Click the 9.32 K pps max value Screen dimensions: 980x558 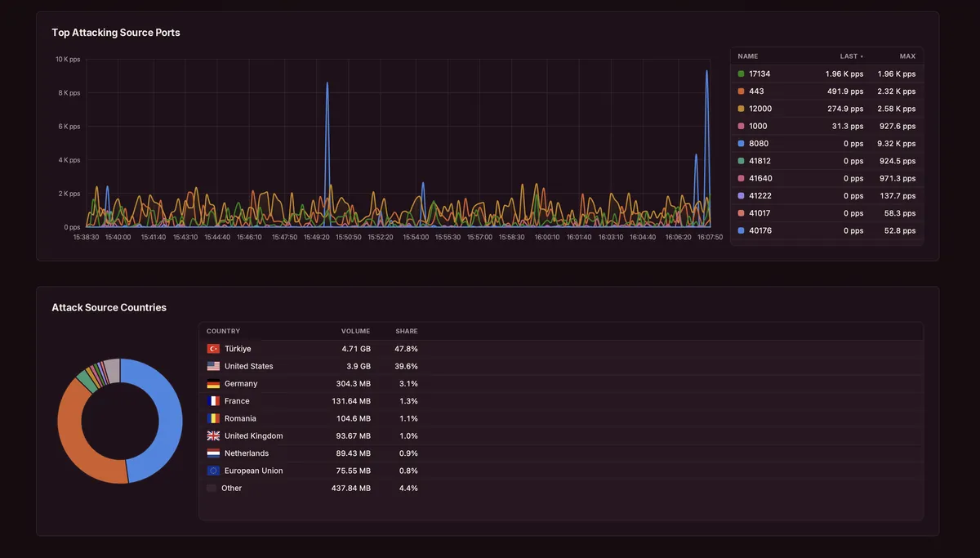897,144
